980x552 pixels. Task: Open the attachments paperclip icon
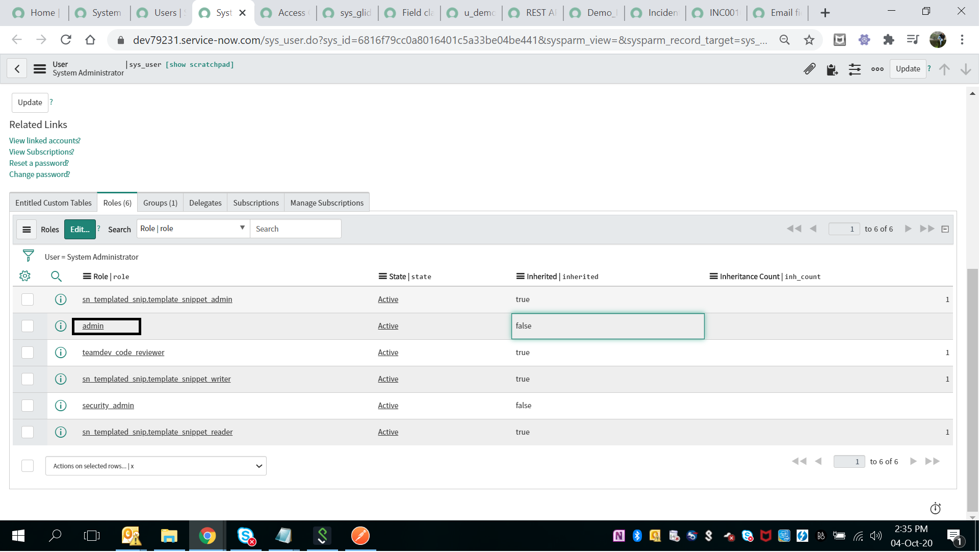click(810, 69)
